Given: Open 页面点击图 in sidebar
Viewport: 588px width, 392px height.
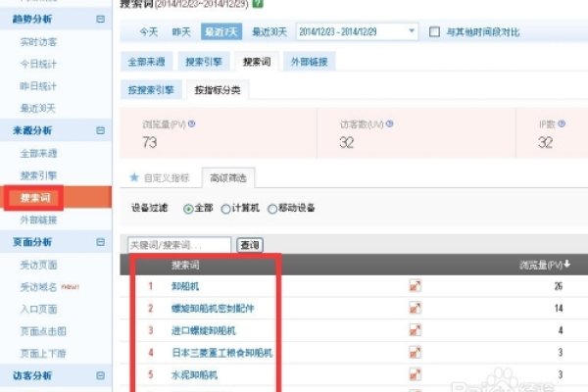Looking at the screenshot, I should [x=43, y=331].
